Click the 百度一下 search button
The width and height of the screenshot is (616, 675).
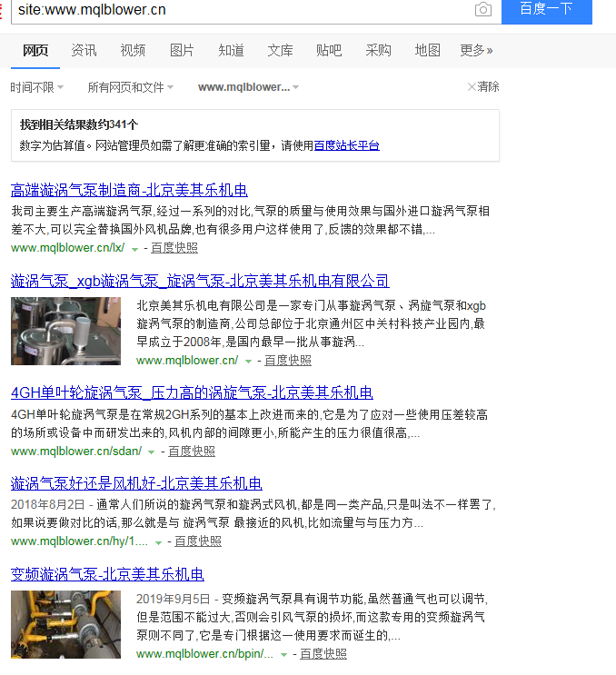point(547,10)
